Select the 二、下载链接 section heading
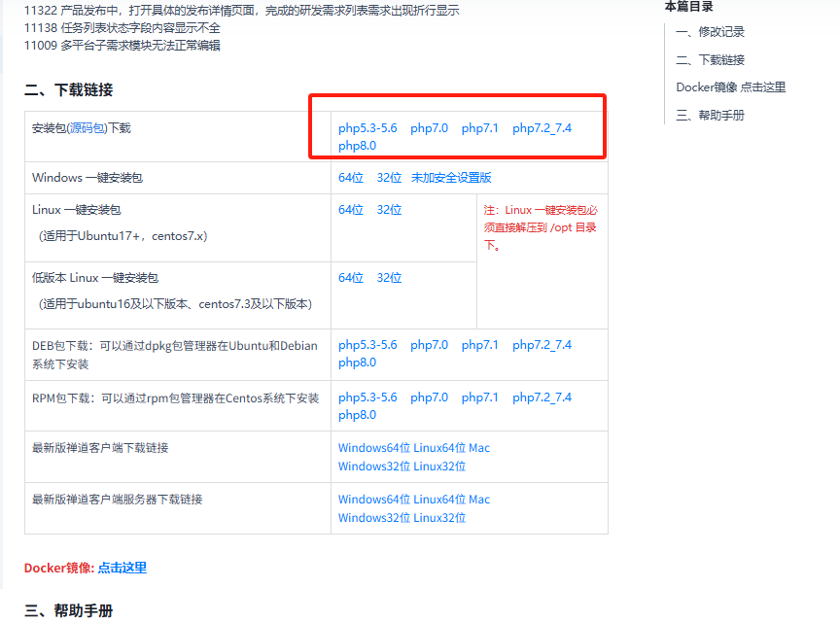 coord(69,90)
